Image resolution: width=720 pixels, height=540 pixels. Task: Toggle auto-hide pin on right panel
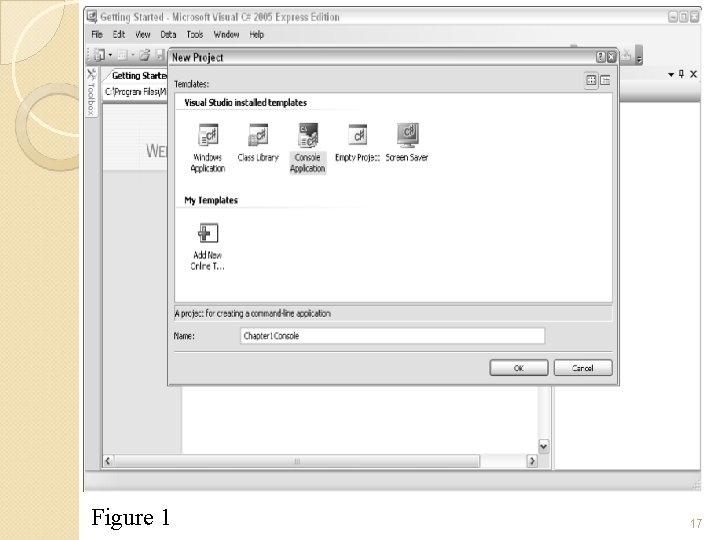[x=681, y=74]
